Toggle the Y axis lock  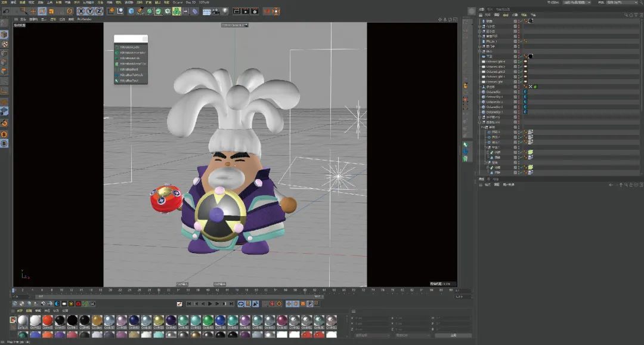click(89, 11)
